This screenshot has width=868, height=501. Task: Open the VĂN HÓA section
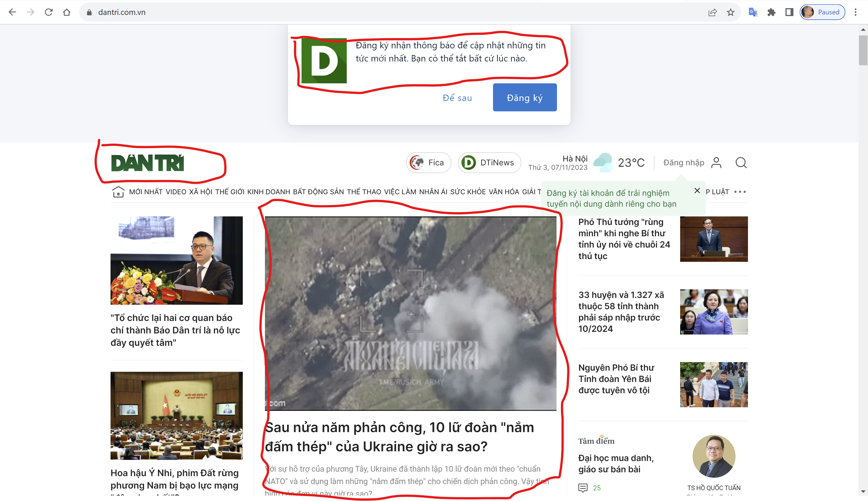[x=504, y=192]
